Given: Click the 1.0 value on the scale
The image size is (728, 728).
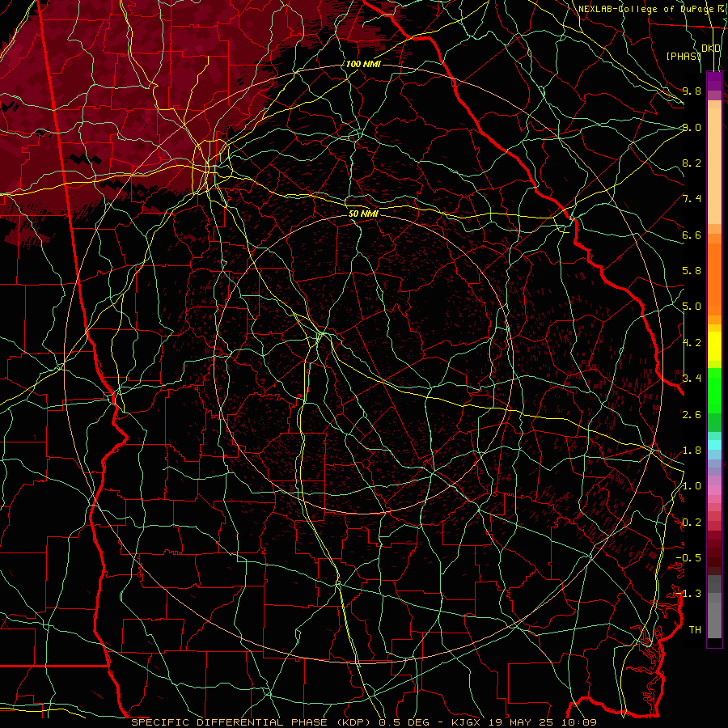Looking at the screenshot, I should pos(692,486).
